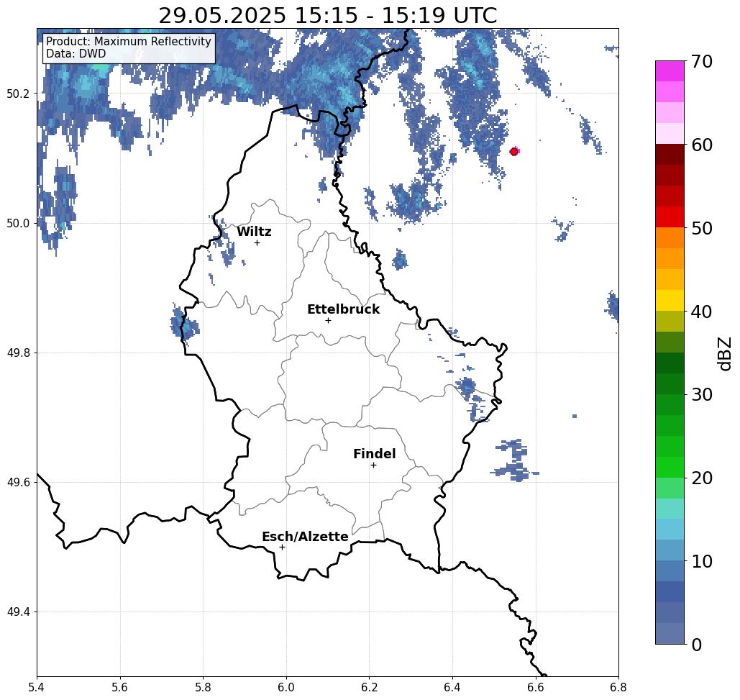The height and width of the screenshot is (700, 740).
Task: Click the latitude tick label 50.0
Action: coord(18,223)
